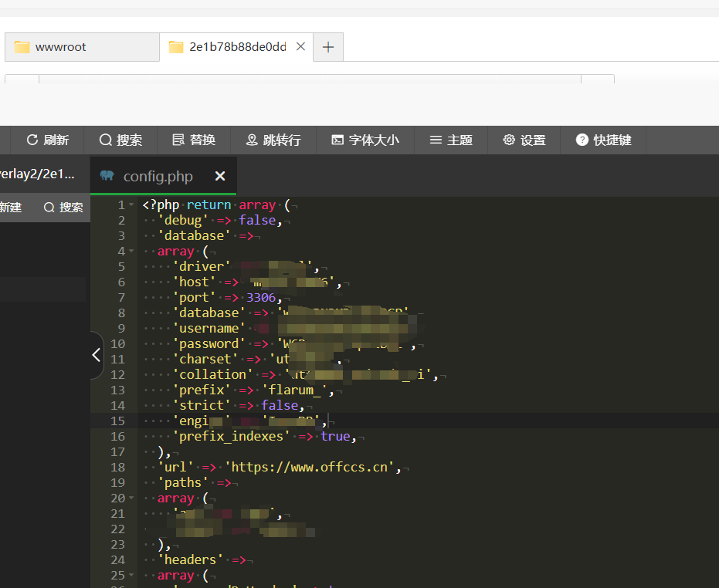Viewport: 719px width, 588px height.
Task: Click line number 18 in the gutter
Action: point(117,467)
